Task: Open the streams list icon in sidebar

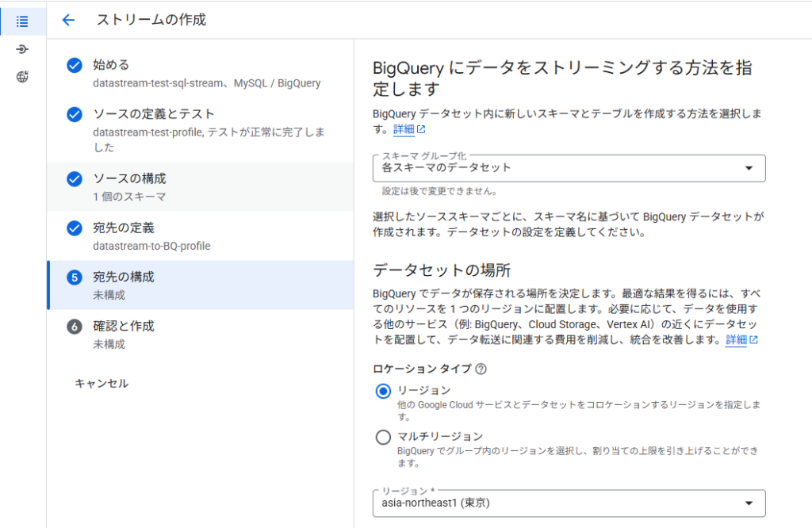Action: click(x=22, y=21)
